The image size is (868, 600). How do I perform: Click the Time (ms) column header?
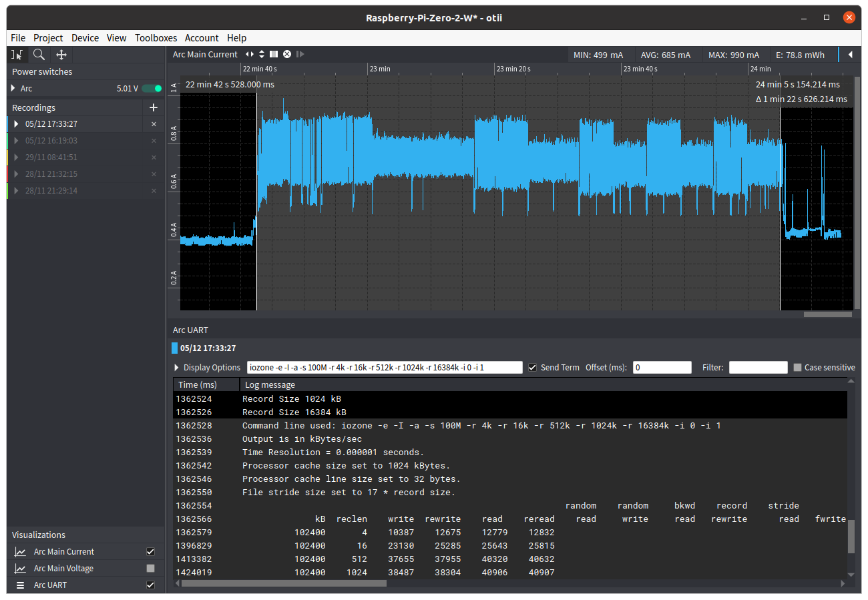pos(206,384)
